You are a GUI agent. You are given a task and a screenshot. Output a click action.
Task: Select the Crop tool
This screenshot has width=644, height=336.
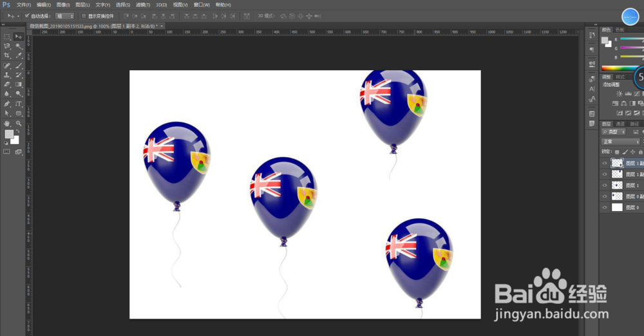coord(7,55)
